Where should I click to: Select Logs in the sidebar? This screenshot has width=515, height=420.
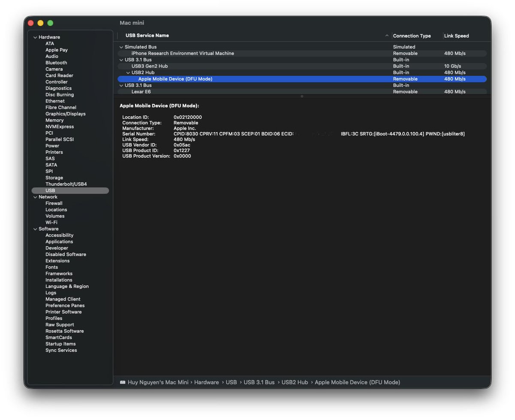point(51,293)
